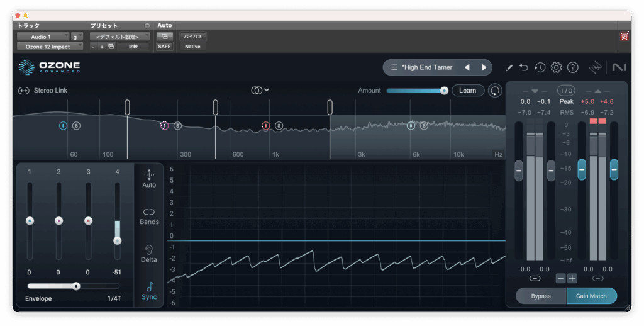Click the I/O meter button
Viewport: 644px width, 326px height.
pos(566,91)
